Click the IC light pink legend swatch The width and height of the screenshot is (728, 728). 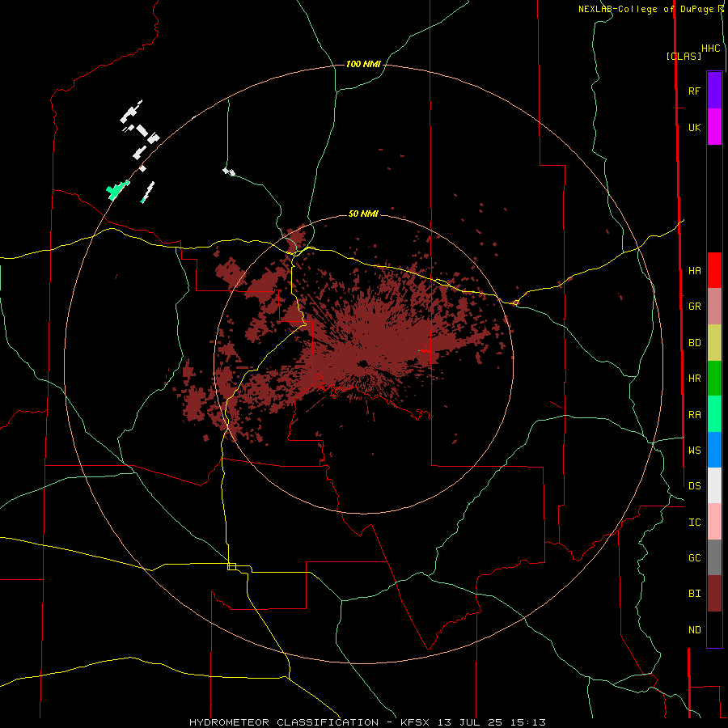[x=714, y=522]
